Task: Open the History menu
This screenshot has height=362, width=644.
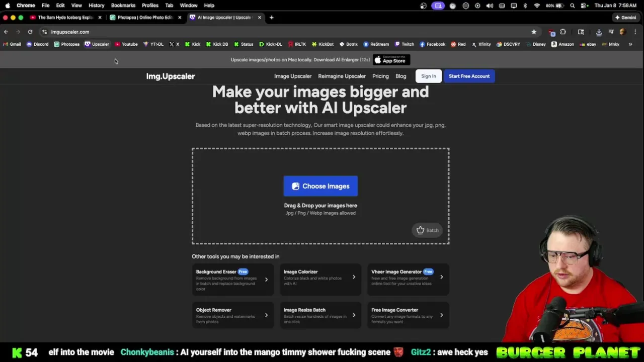Action: click(96, 5)
